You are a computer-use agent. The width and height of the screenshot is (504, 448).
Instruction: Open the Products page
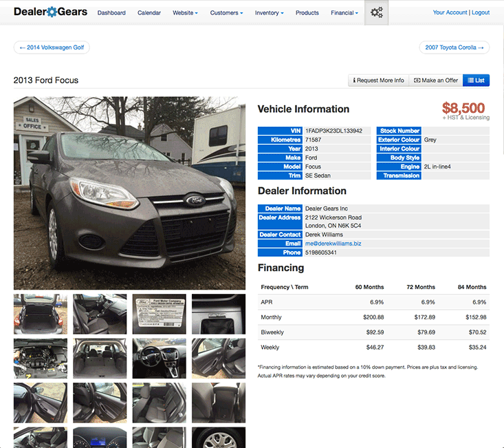point(307,13)
